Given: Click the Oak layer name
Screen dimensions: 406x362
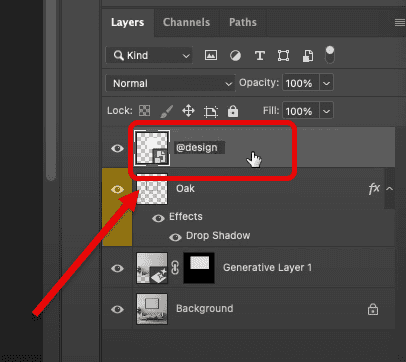Looking at the screenshot, I should 185,189.
